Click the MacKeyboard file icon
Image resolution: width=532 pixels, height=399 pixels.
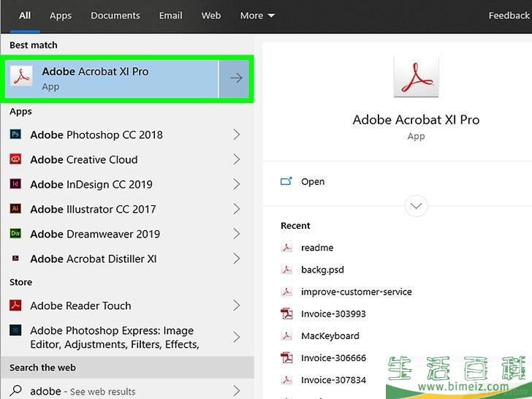(286, 335)
